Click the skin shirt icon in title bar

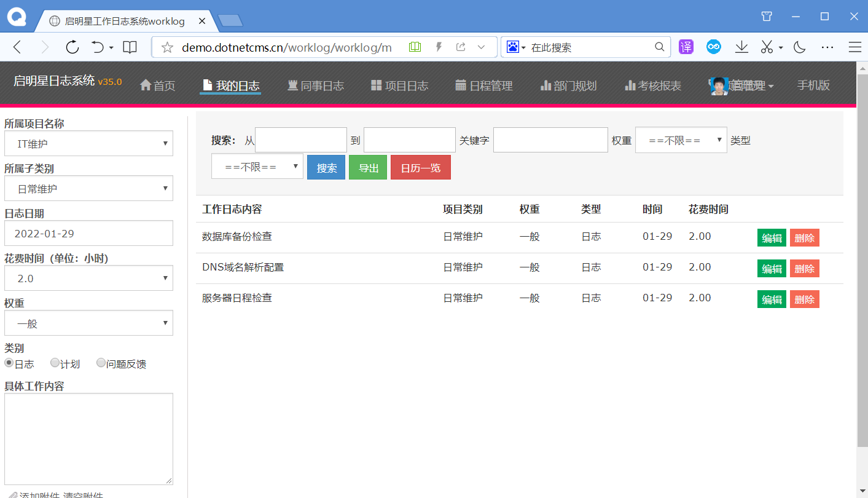click(x=767, y=17)
